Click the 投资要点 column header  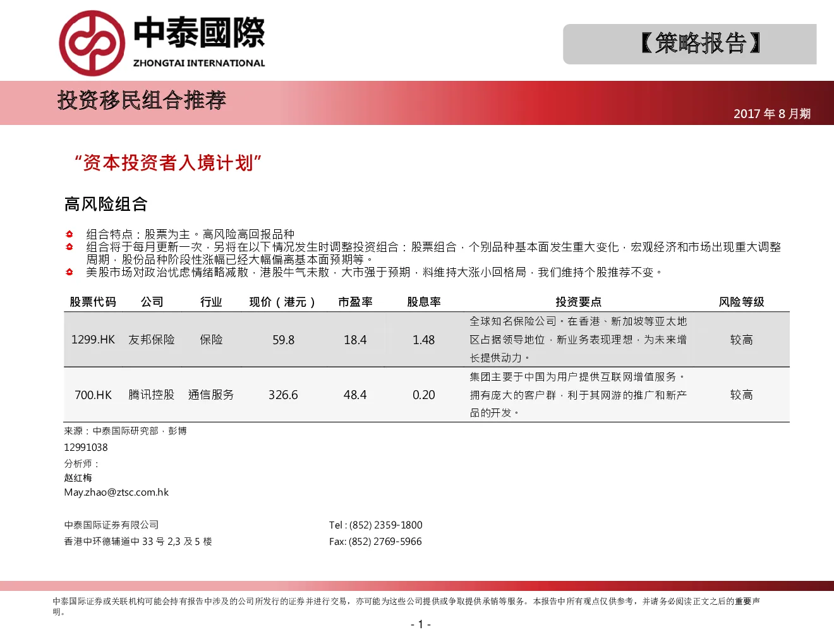(578, 302)
